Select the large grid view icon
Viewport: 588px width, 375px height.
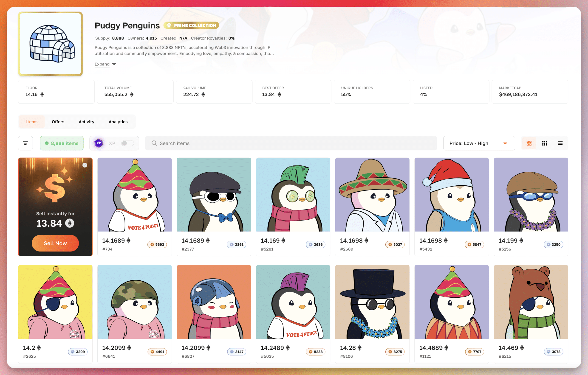coord(529,143)
